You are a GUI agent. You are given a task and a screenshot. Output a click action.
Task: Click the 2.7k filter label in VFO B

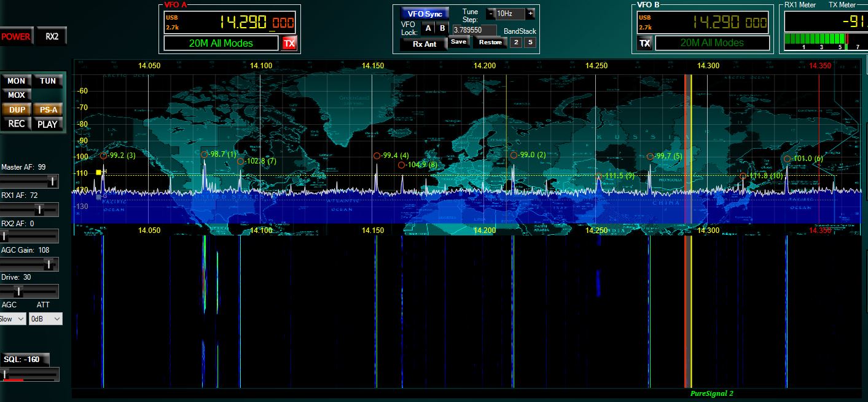pos(645,27)
